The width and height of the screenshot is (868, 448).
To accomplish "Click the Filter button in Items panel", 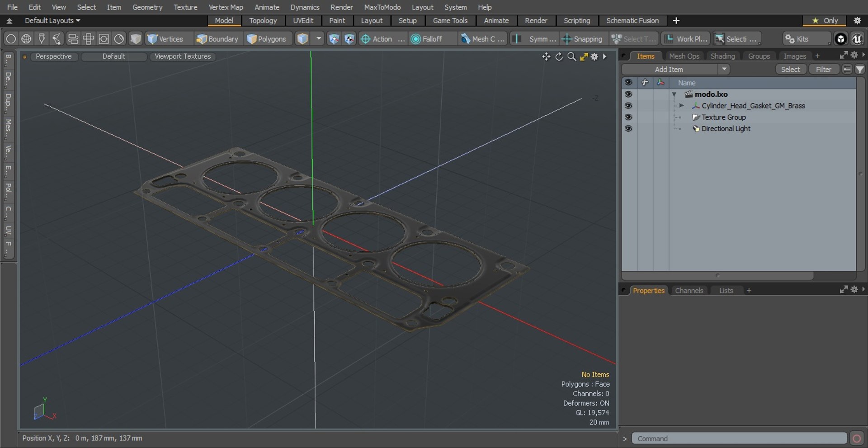I will click(x=823, y=69).
